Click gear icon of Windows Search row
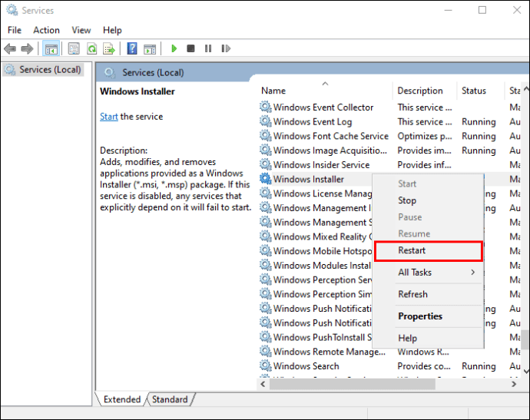 (x=265, y=366)
